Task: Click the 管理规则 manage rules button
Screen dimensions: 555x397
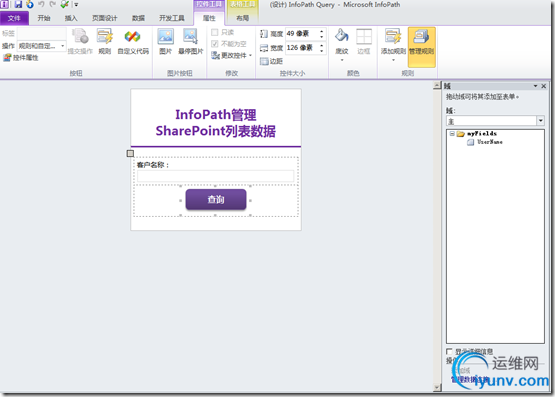Action: coord(422,47)
